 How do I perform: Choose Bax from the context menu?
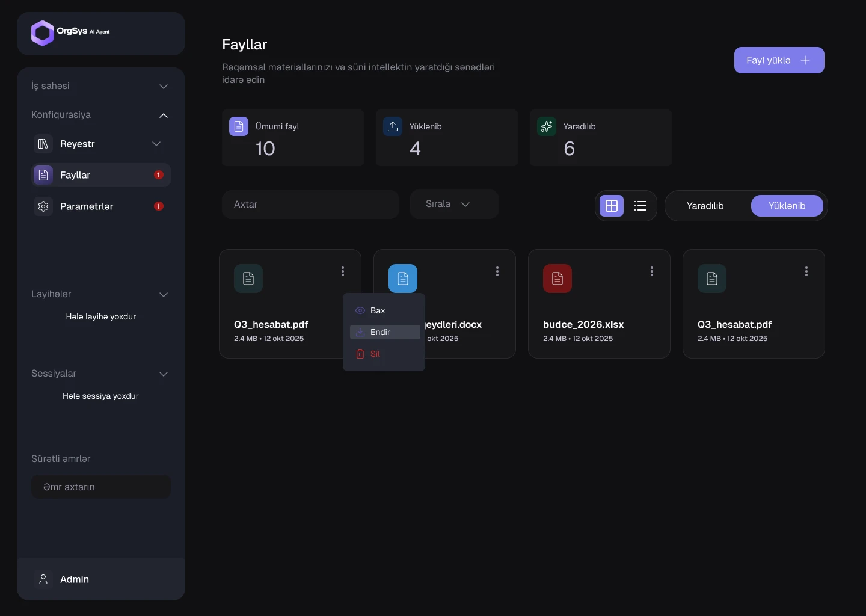click(x=385, y=310)
